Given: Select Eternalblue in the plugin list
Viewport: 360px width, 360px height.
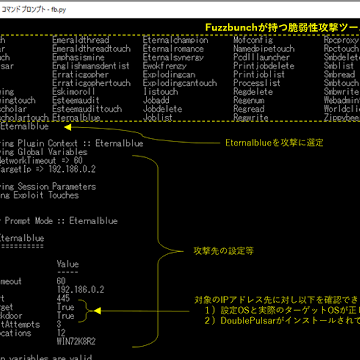Looking at the screenshot, I should coord(76,118).
